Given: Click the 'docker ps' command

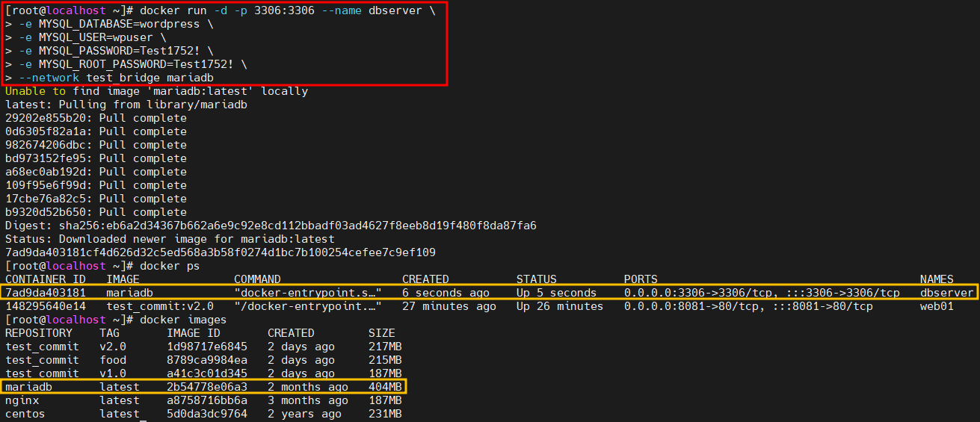Looking at the screenshot, I should [x=170, y=266].
